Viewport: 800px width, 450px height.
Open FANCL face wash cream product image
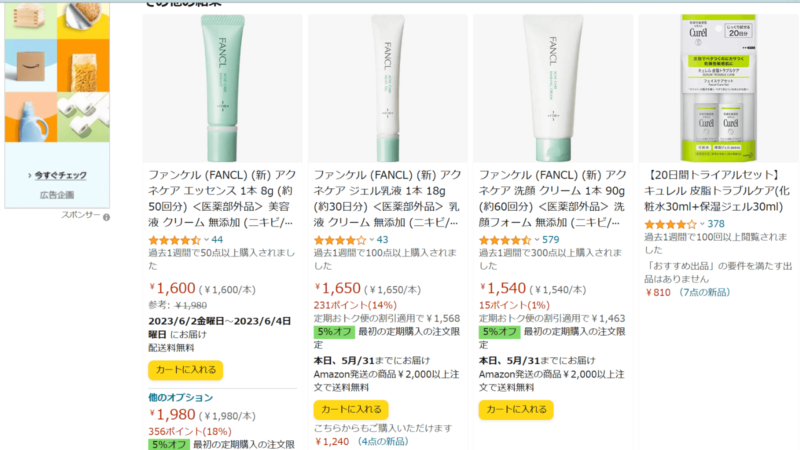pos(553,88)
